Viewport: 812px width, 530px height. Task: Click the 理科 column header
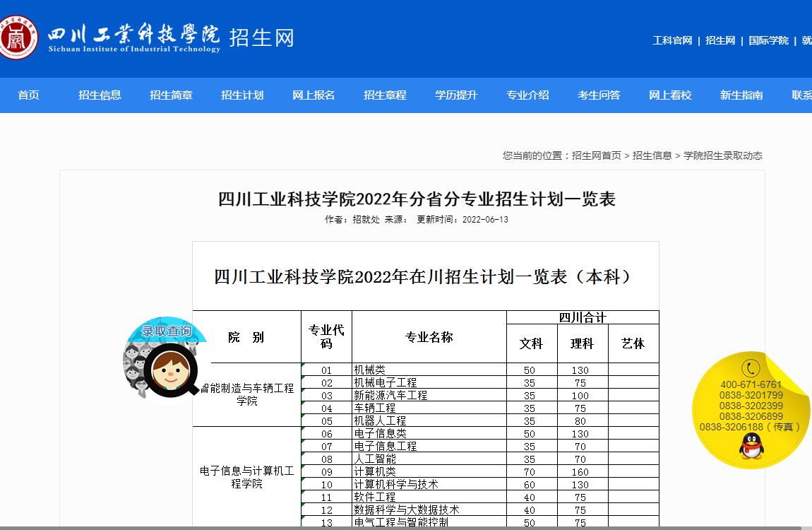tap(582, 343)
